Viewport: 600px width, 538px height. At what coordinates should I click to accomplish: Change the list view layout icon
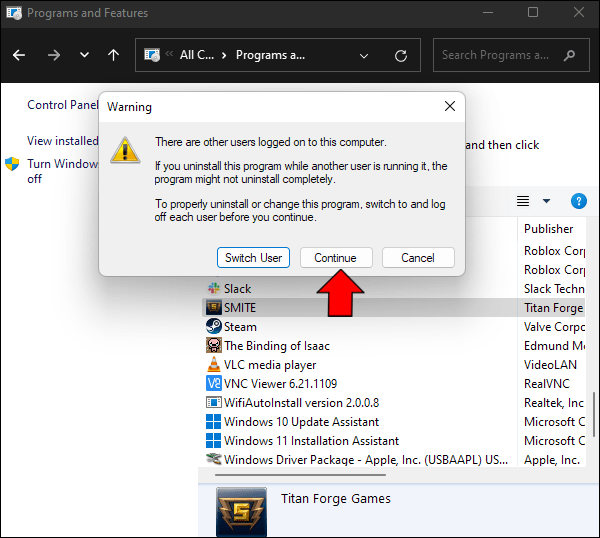coord(523,201)
